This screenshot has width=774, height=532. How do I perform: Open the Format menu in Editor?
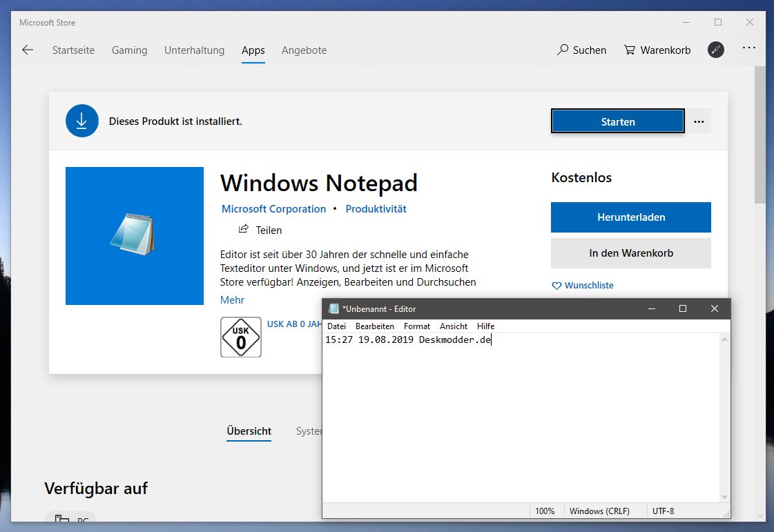coord(416,326)
